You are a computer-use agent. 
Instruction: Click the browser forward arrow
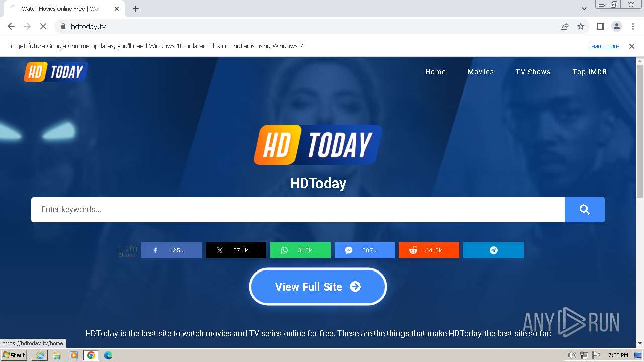(27, 26)
